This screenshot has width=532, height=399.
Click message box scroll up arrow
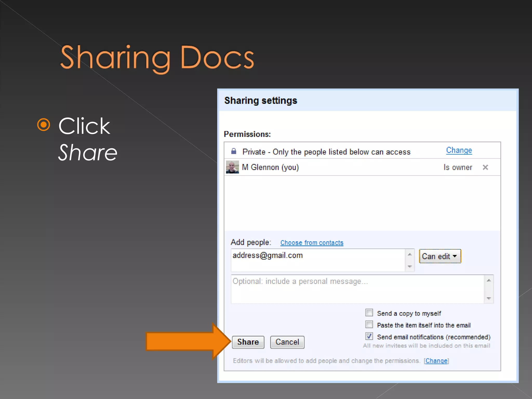coord(489,281)
